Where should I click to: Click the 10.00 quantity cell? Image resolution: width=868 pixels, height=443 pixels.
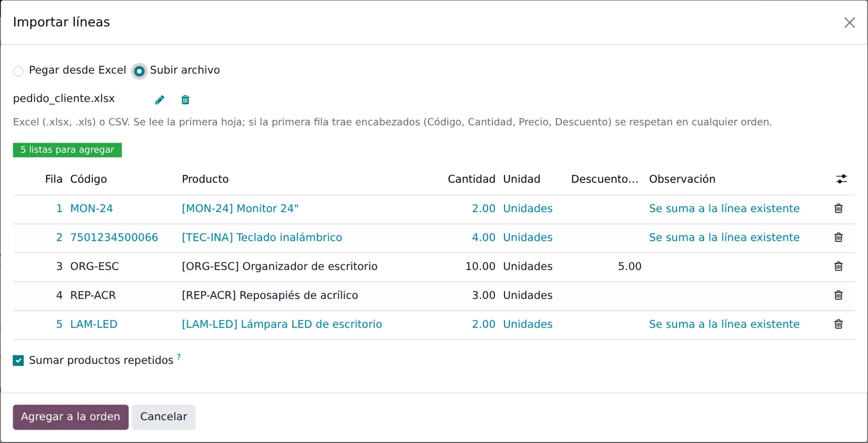(480, 266)
